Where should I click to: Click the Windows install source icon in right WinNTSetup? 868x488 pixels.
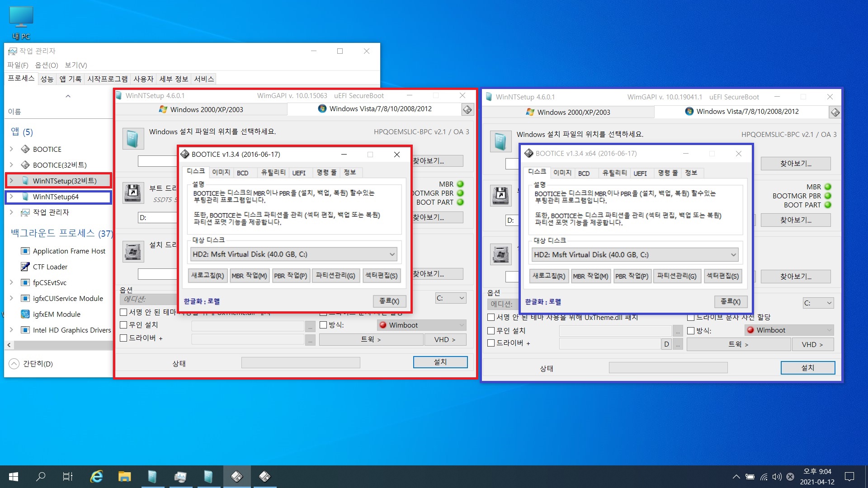point(500,141)
